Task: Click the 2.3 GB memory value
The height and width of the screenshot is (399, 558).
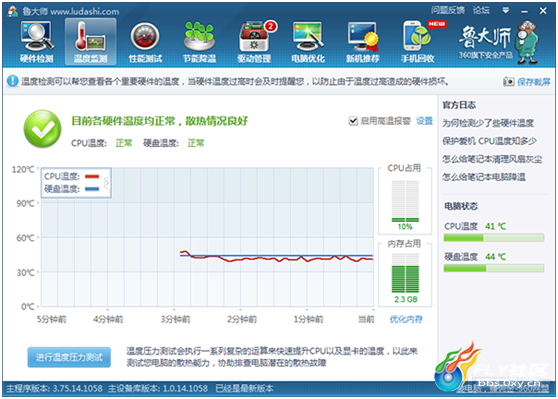Action: tap(405, 299)
